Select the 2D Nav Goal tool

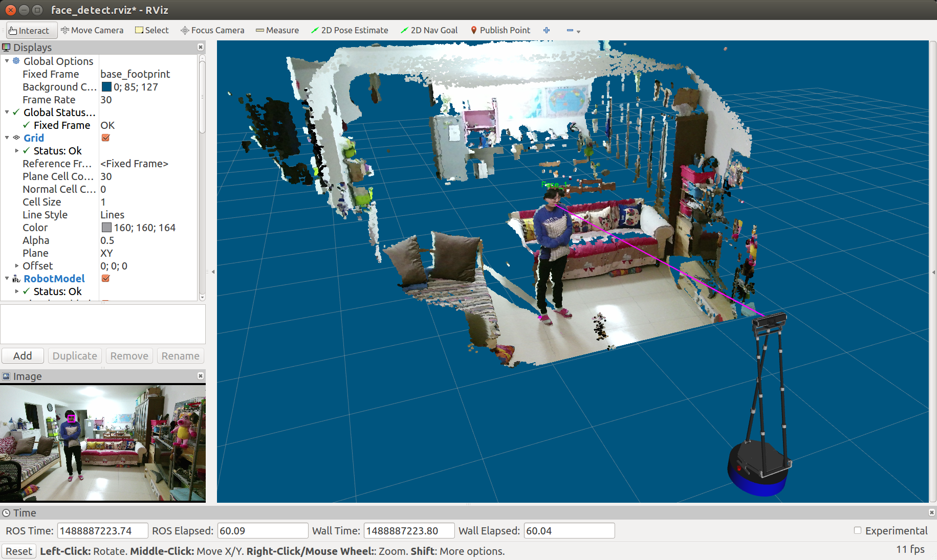coord(429,30)
